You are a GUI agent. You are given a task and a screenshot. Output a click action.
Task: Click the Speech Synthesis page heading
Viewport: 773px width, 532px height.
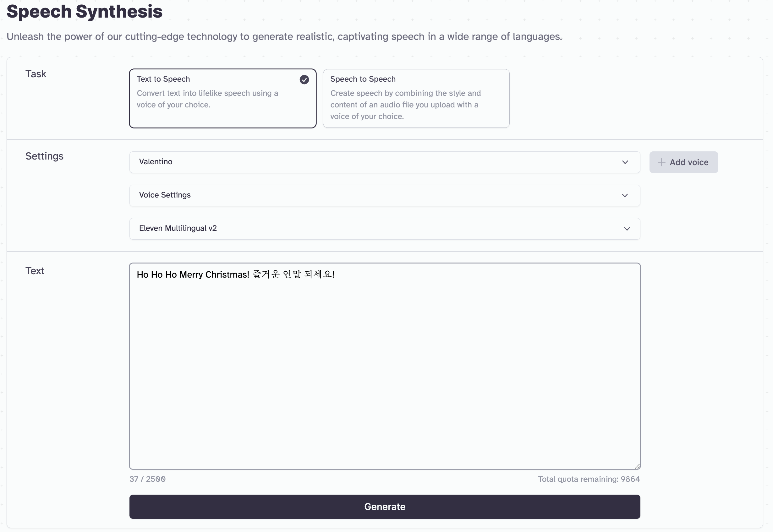(x=84, y=12)
